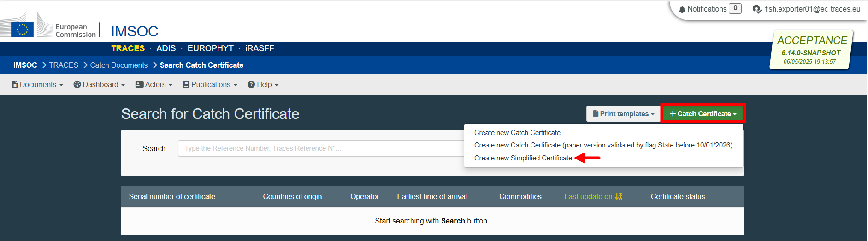This screenshot has height=241, width=868.
Task: Open the Documents dropdown menu
Action: pos(37,85)
